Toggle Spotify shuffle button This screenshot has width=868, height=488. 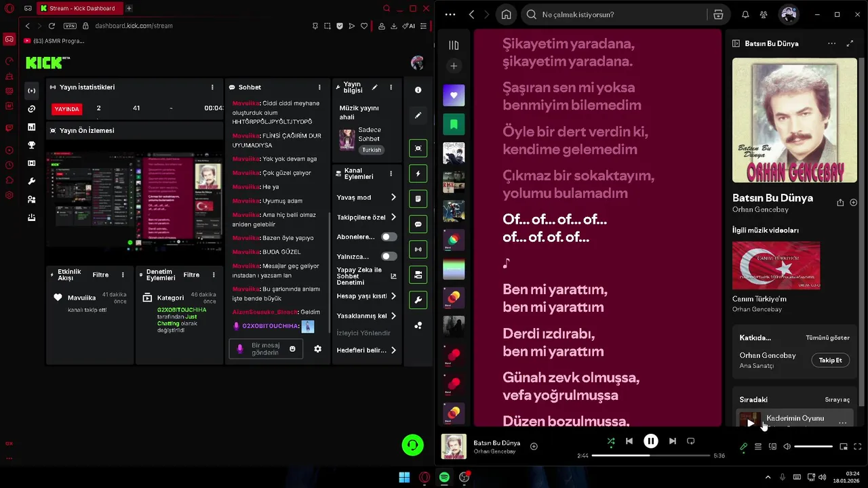click(x=611, y=441)
